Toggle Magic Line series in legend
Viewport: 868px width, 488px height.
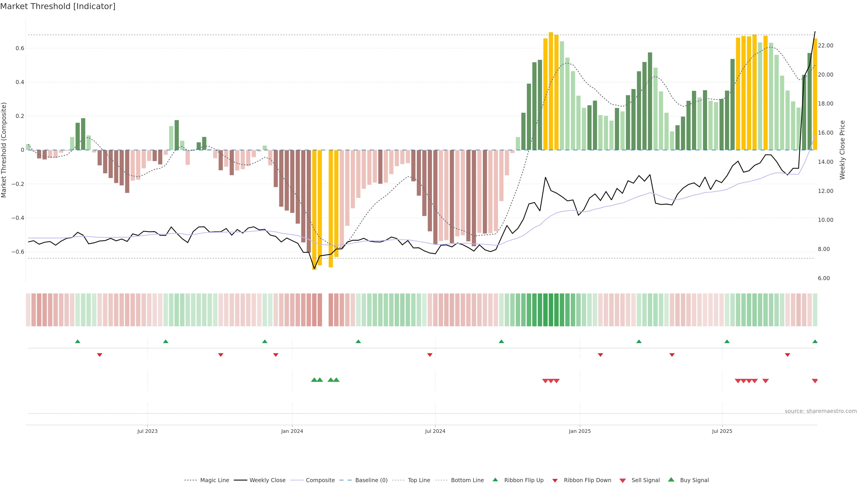[x=214, y=480]
